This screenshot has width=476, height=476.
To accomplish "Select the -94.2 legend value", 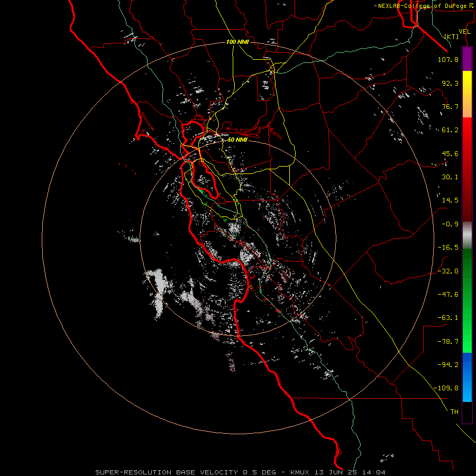I will pos(448,364).
